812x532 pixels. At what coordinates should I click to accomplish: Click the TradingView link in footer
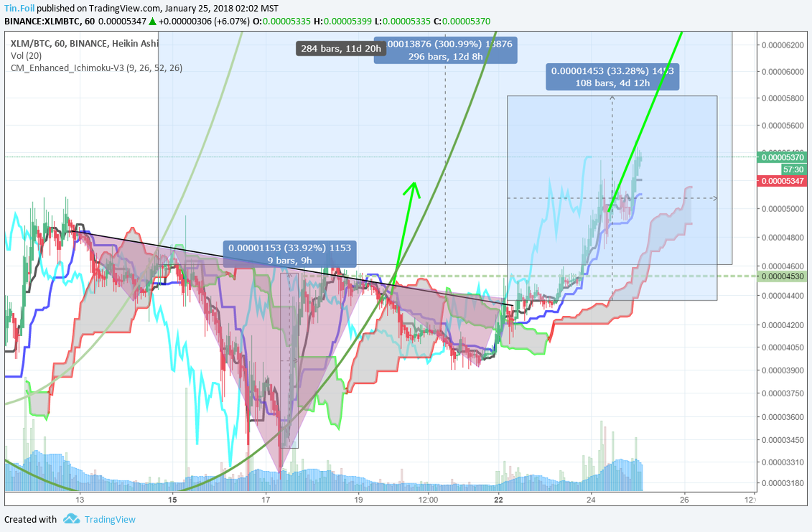tap(110, 519)
